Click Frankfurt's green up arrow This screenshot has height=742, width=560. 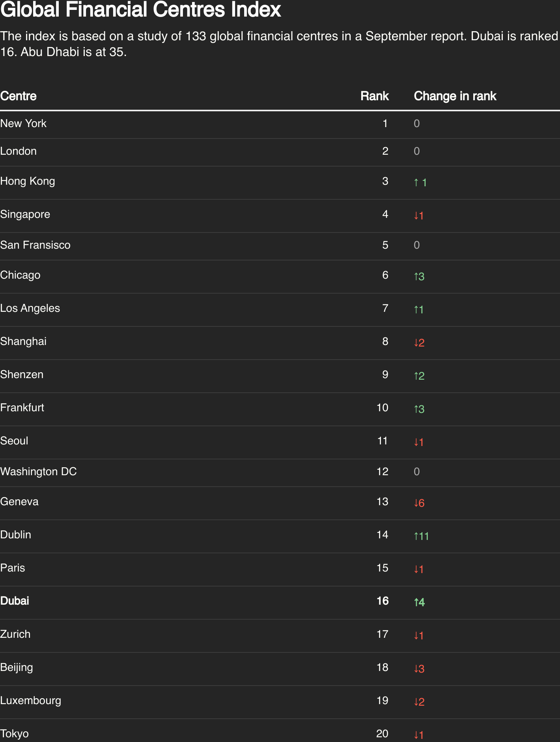tap(416, 409)
